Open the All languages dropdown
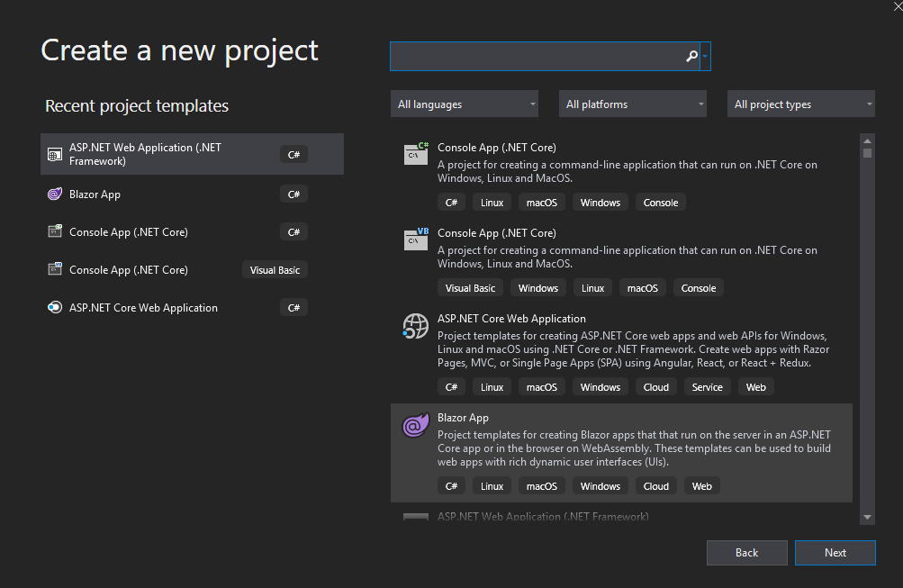The image size is (903, 588). coord(465,104)
